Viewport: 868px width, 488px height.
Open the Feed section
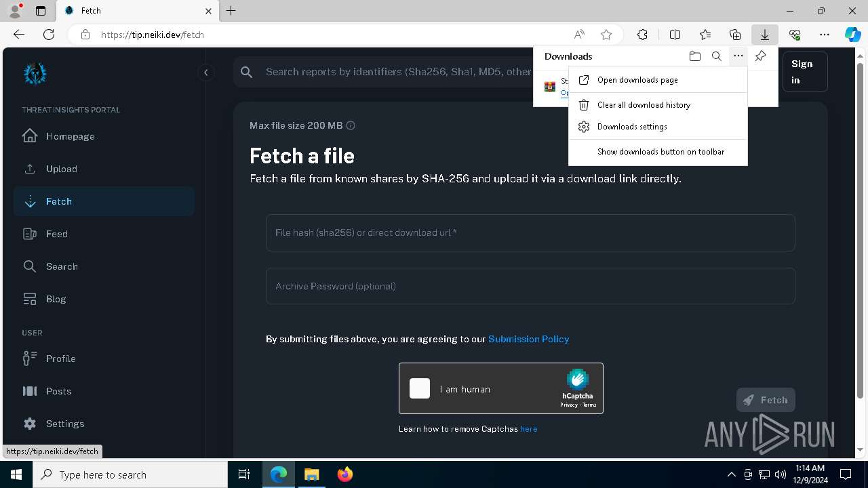coord(104,234)
